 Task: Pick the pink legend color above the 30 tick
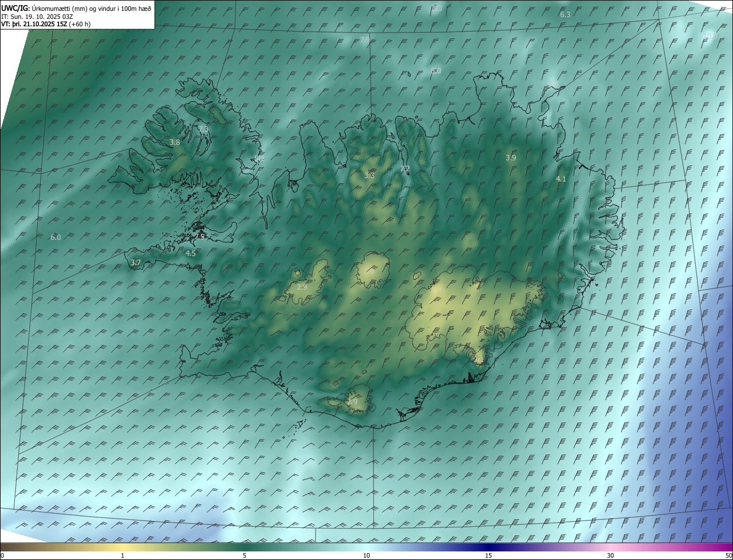[x=610, y=547]
